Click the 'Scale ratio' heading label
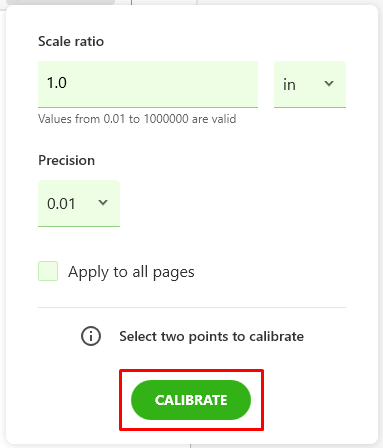 coord(71,41)
